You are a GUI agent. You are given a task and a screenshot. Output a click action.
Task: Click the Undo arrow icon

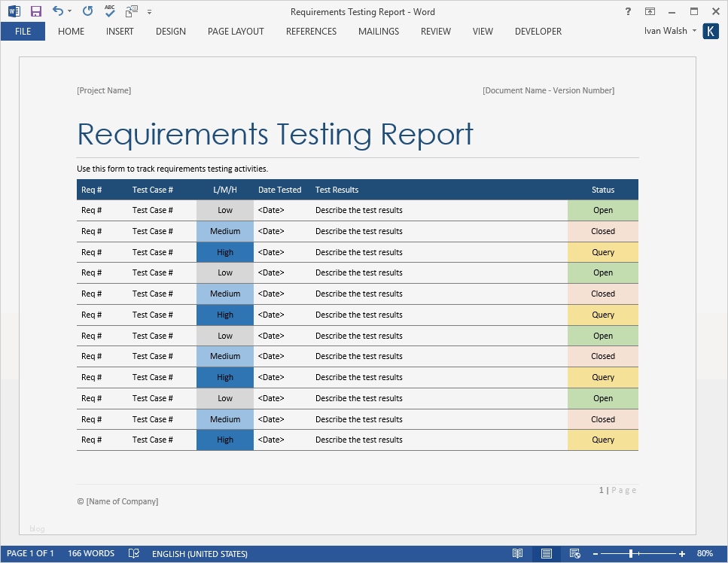(57, 11)
